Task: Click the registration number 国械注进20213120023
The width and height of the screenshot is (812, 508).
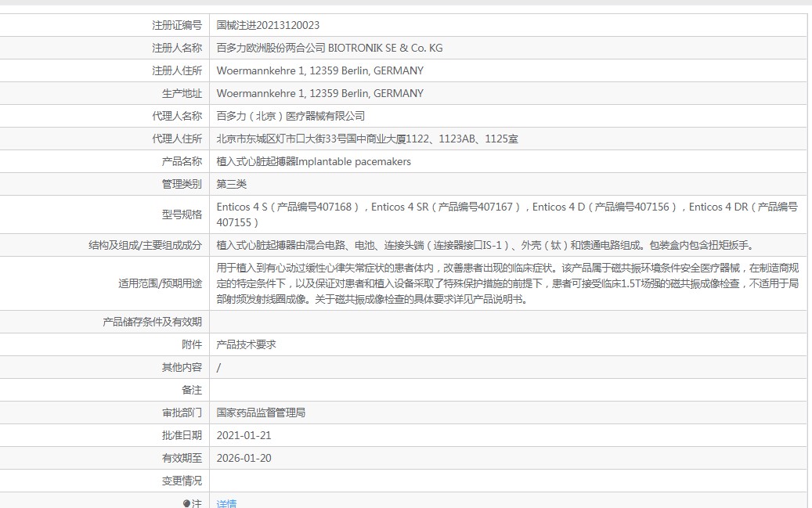Action: (x=268, y=25)
